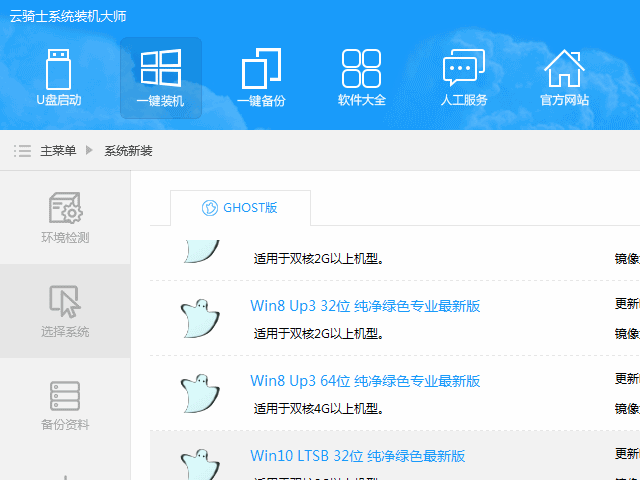Open the U盘启动 USB boot tool
This screenshot has width=640, height=480.
coord(59,78)
